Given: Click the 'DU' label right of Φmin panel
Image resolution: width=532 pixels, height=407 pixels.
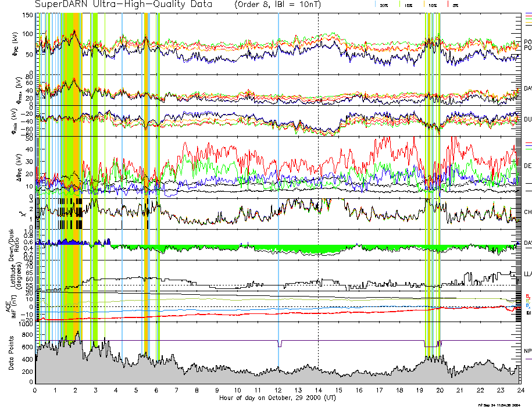Looking at the screenshot, I should [x=527, y=119].
